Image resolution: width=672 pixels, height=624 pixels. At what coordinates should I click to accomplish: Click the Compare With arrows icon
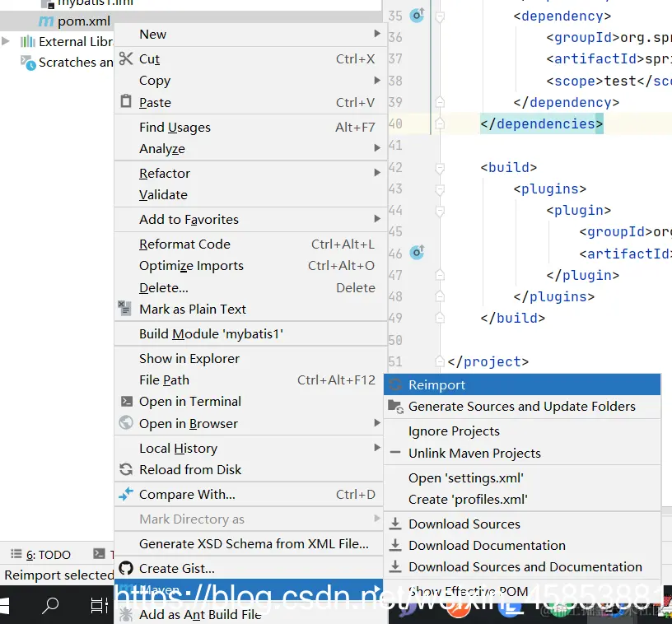(126, 494)
